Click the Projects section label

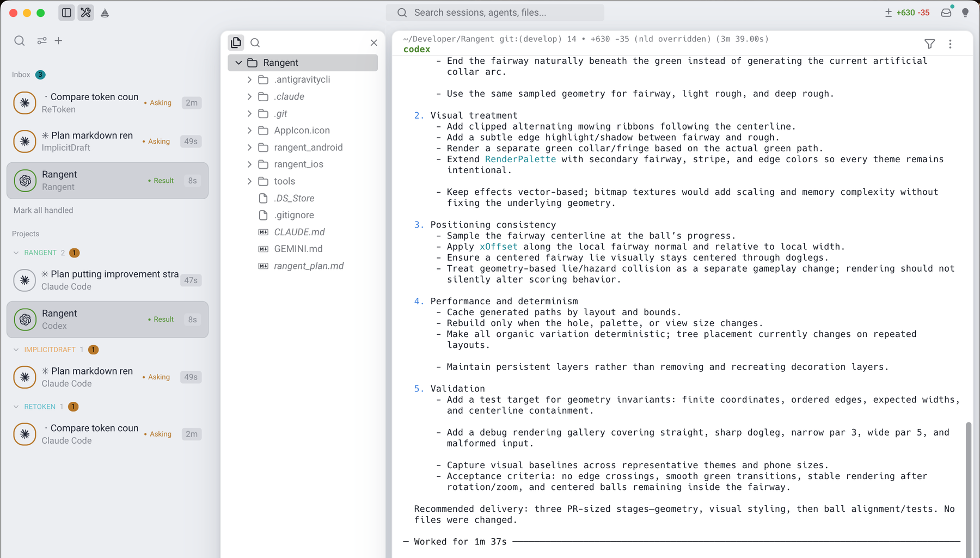[26, 234]
